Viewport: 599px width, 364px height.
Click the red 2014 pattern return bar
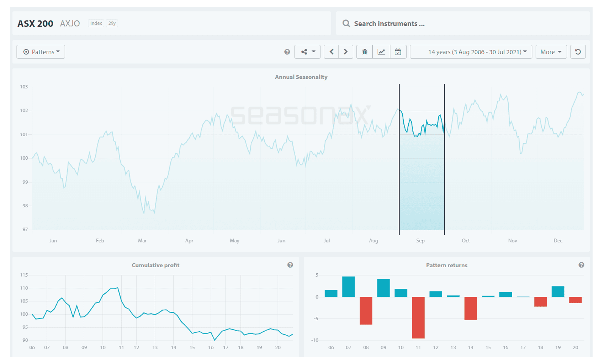[x=471, y=309]
